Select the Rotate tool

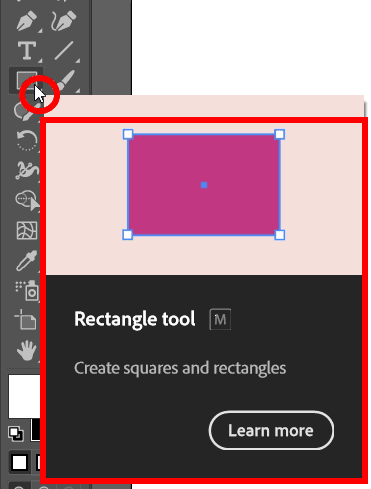point(27,140)
